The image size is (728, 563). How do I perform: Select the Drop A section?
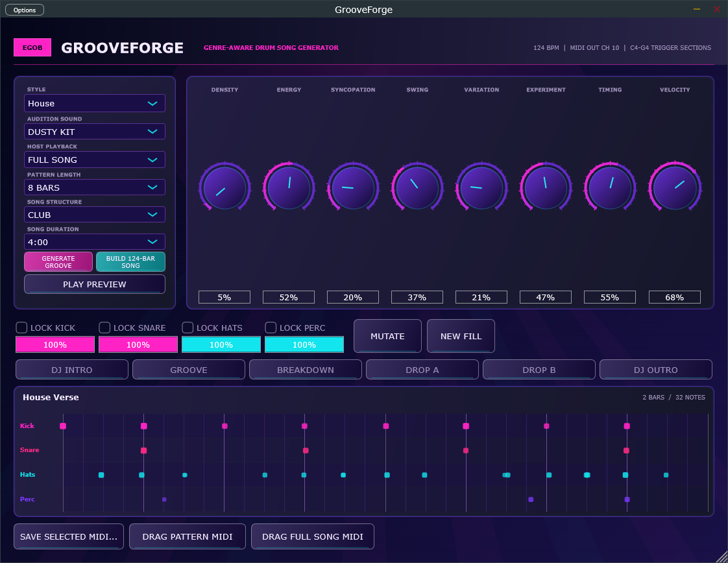[422, 370]
